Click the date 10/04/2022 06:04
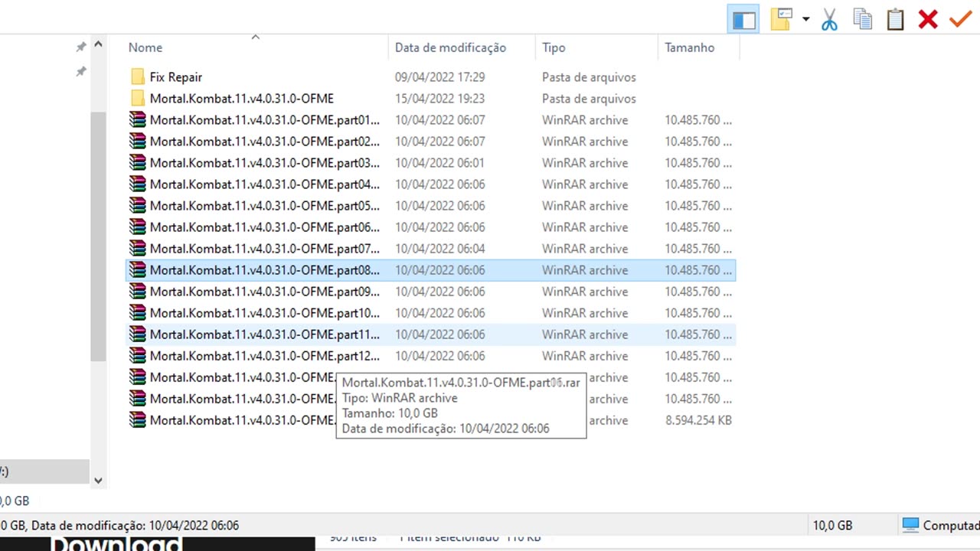Image resolution: width=980 pixels, height=551 pixels. tap(439, 248)
